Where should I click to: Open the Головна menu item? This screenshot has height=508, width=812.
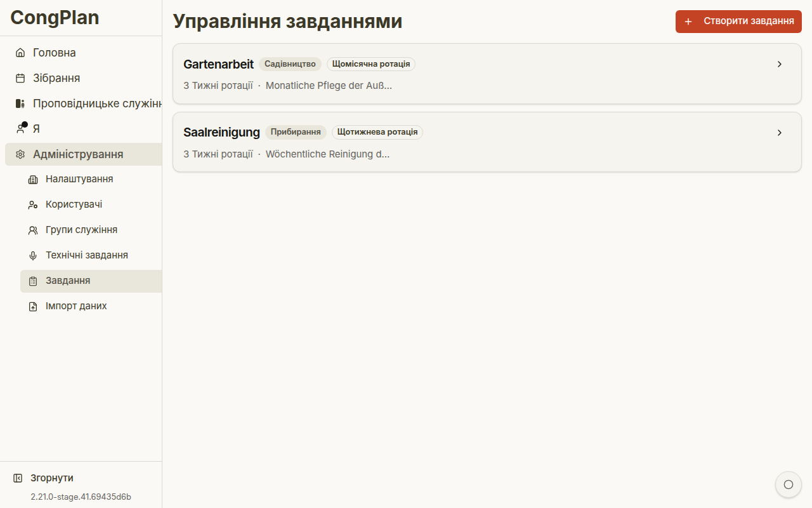[84, 53]
